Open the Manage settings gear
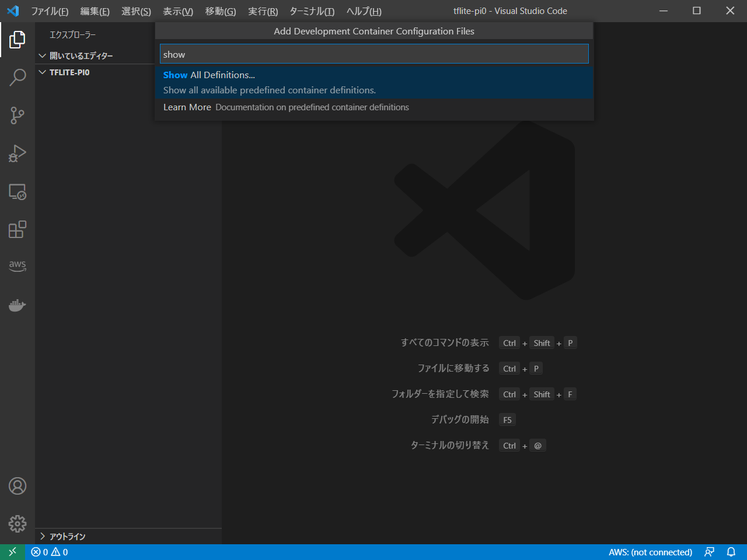Viewport: 747px width, 560px height. pos(18,523)
